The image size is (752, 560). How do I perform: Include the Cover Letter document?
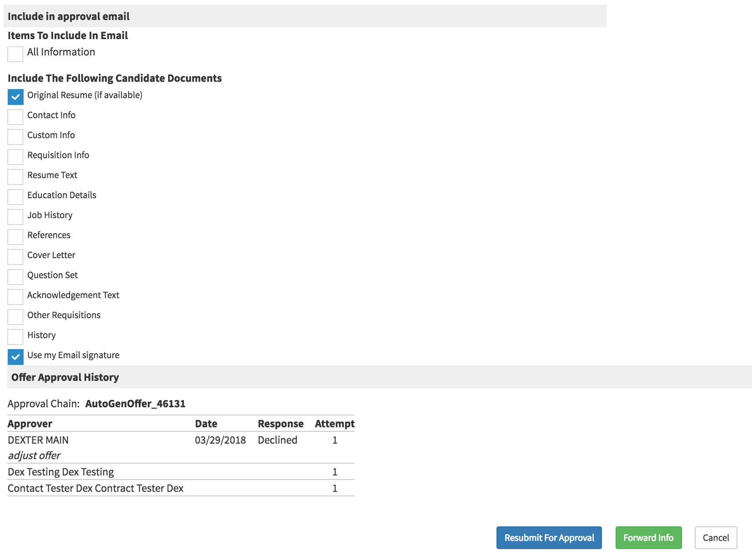click(15, 257)
